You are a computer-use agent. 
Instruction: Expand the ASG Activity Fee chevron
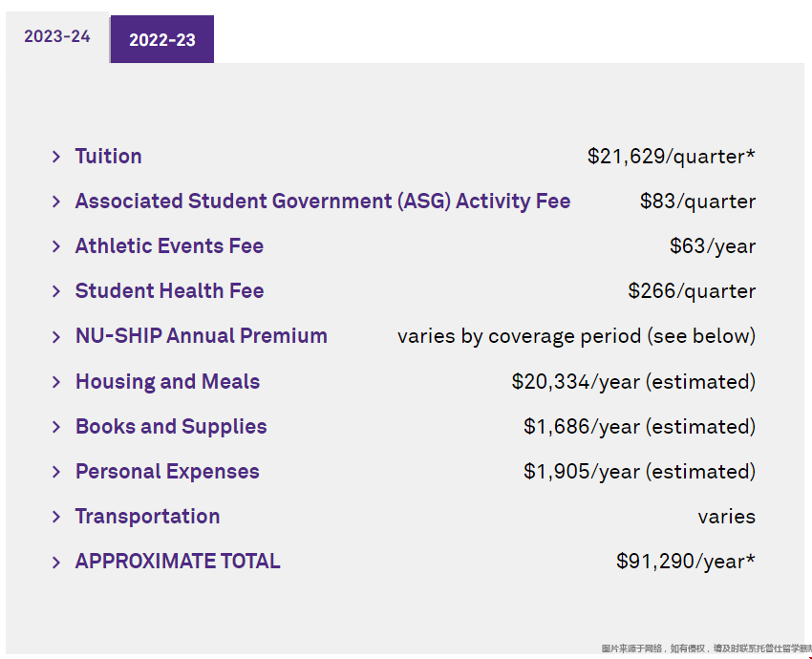56,202
